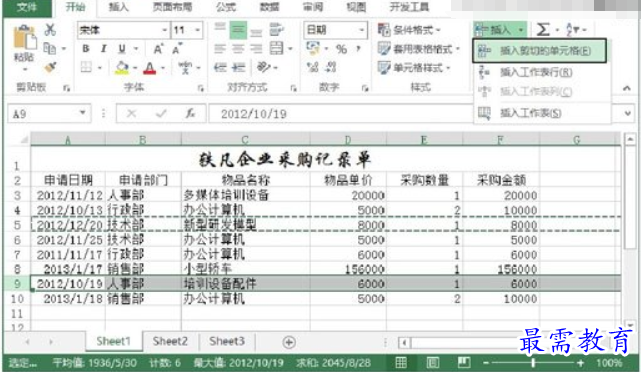Increase cell indent
Viewport: 641px width, 372px height.
[x=238, y=67]
